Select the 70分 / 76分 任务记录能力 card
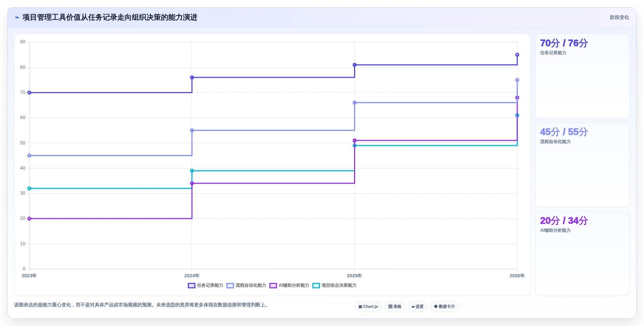 pos(582,76)
